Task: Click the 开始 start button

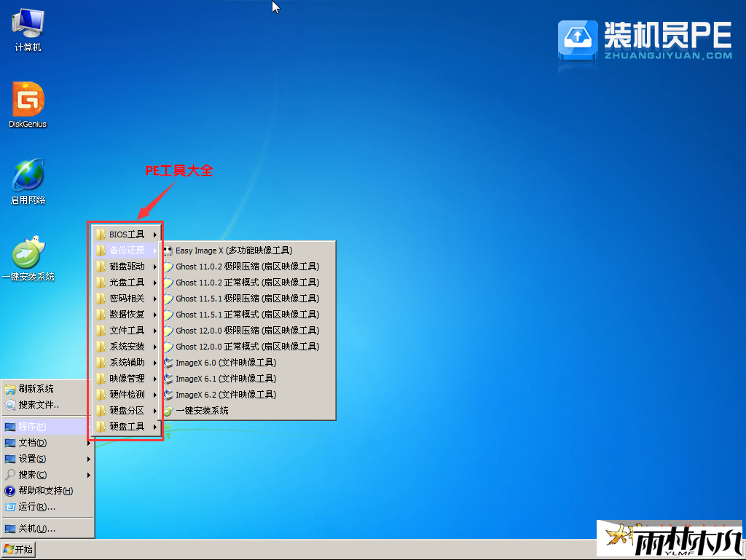Action: (18, 549)
